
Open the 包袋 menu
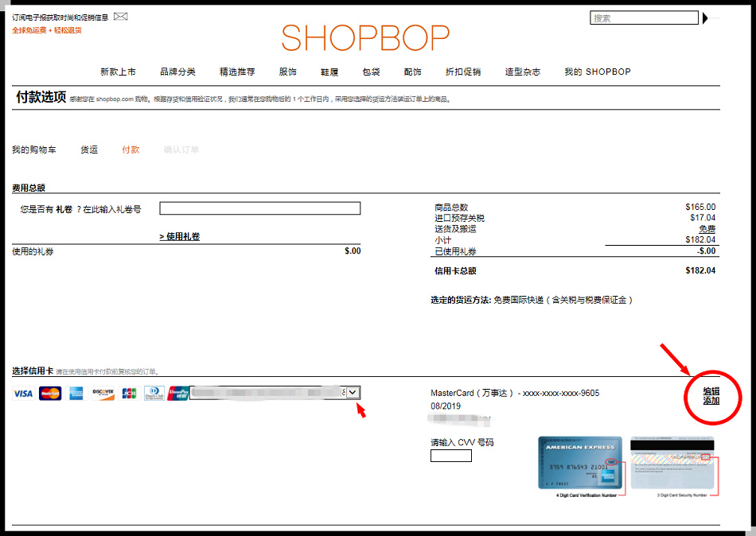coord(372,72)
